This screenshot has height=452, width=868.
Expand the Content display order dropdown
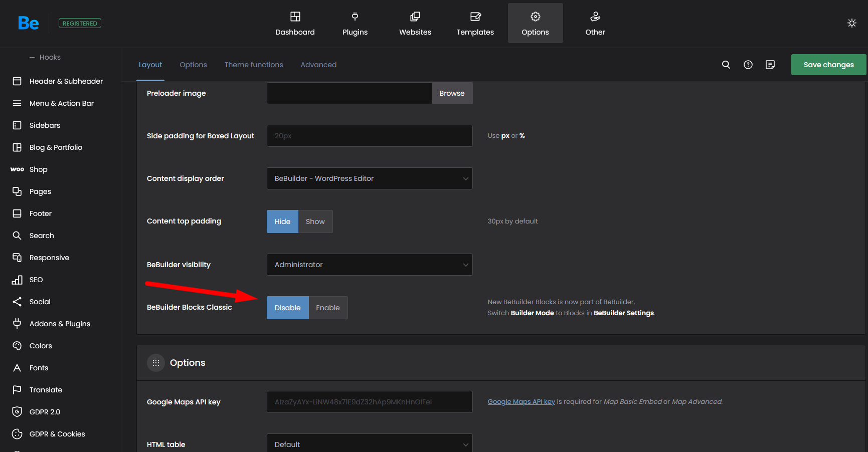click(x=370, y=178)
